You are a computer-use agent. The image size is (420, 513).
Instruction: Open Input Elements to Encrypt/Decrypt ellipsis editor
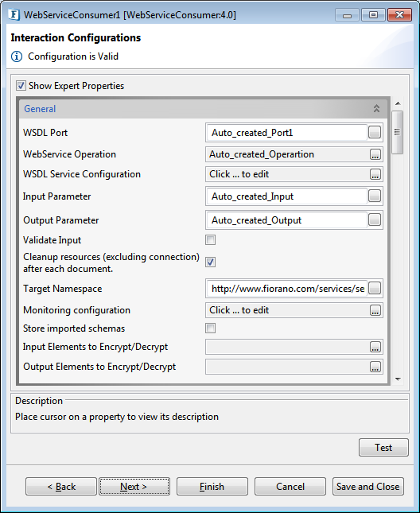[x=375, y=347]
